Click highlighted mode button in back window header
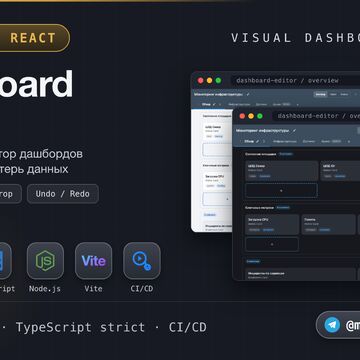Screen dimensions: 360x360 (320, 94)
